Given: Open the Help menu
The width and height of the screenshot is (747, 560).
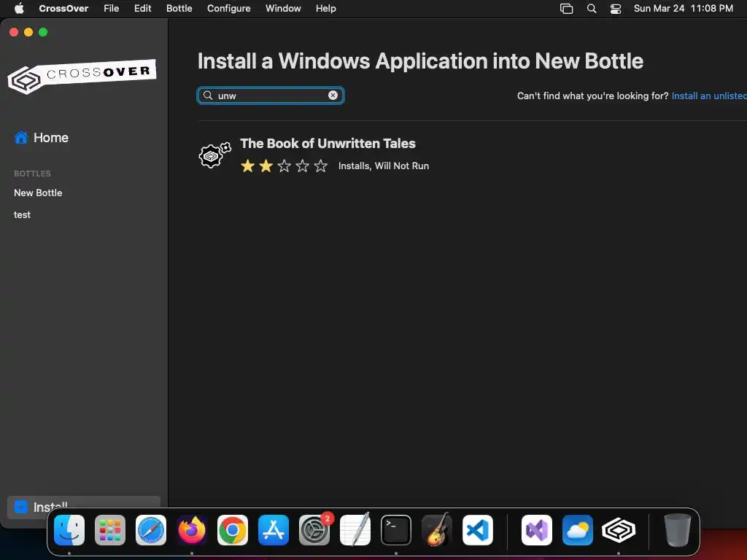Looking at the screenshot, I should 326,8.
